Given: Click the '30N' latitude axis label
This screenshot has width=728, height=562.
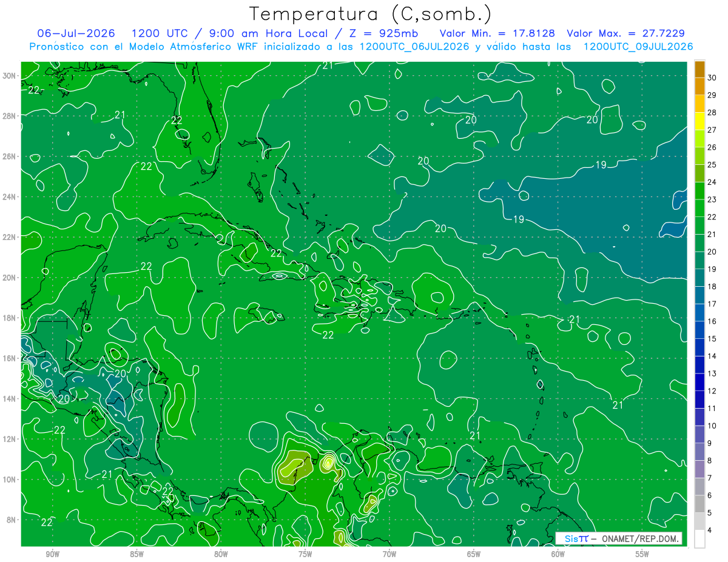Looking at the screenshot, I should [10, 76].
